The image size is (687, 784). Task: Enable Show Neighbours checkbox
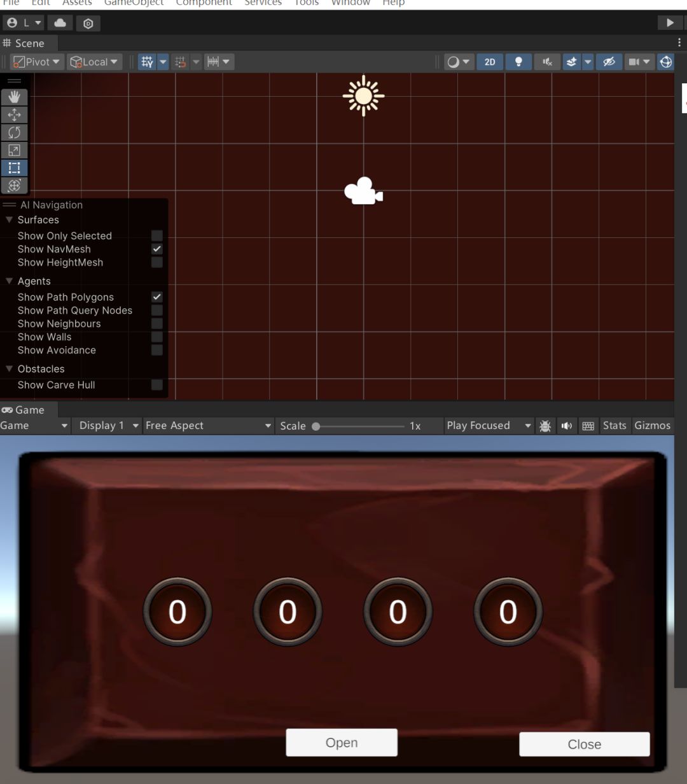[x=157, y=323]
